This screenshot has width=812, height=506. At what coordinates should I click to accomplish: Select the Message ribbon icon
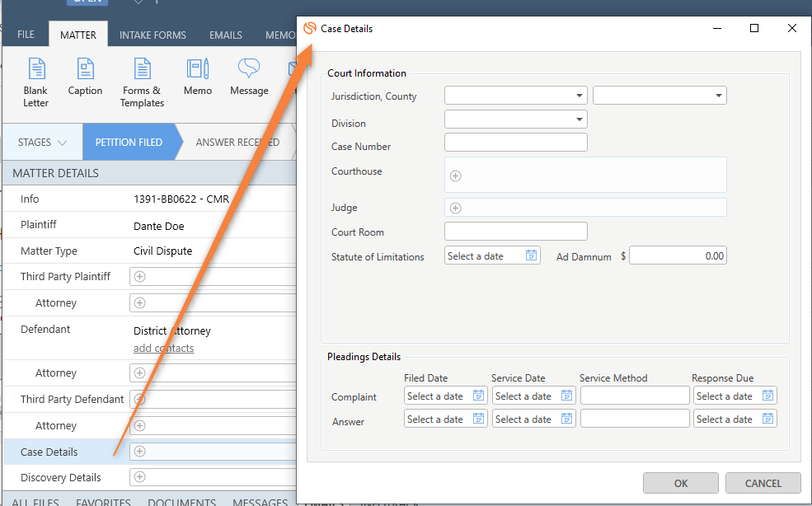tap(249, 70)
